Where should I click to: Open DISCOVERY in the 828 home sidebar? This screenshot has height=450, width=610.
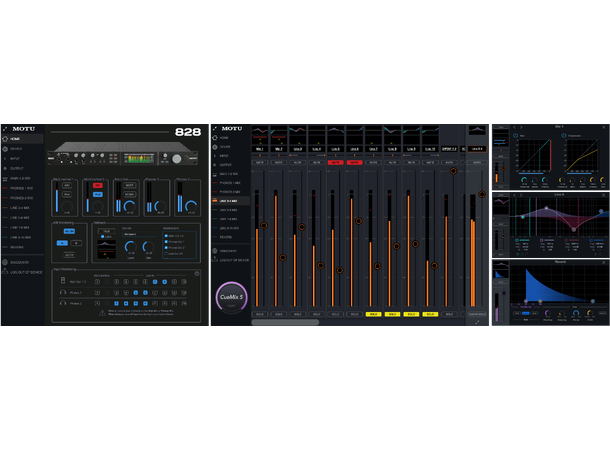coord(19,263)
